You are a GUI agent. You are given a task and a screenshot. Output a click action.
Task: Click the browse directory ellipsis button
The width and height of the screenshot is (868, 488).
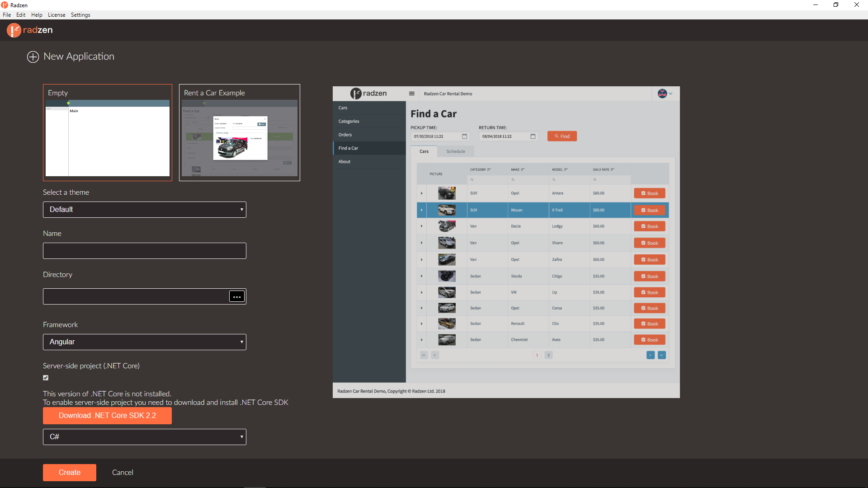pos(237,296)
